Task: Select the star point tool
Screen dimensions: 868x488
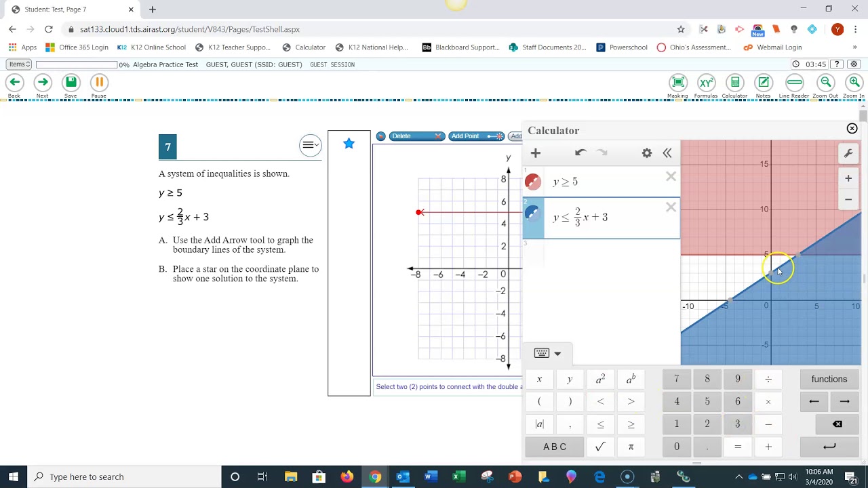Action: click(x=349, y=143)
